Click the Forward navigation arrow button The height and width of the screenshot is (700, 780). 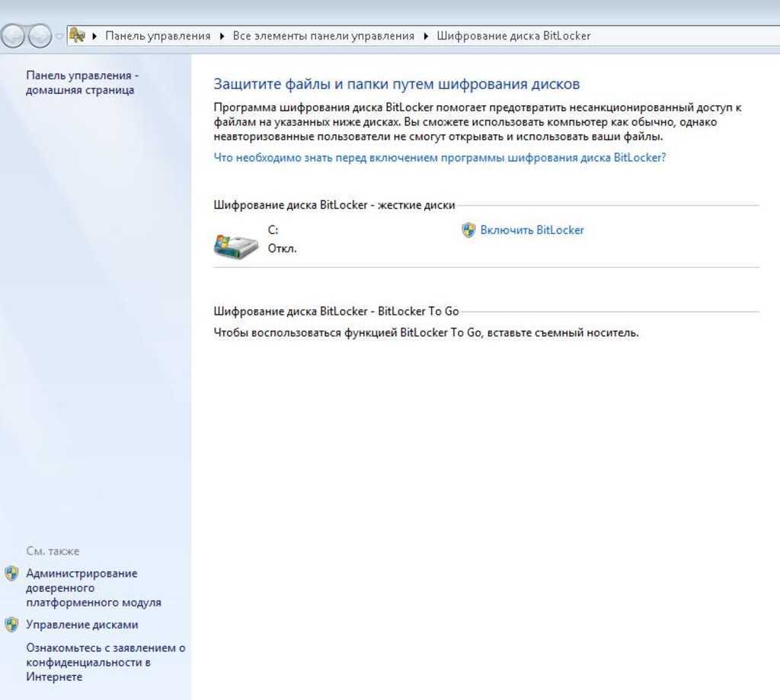click(x=38, y=36)
